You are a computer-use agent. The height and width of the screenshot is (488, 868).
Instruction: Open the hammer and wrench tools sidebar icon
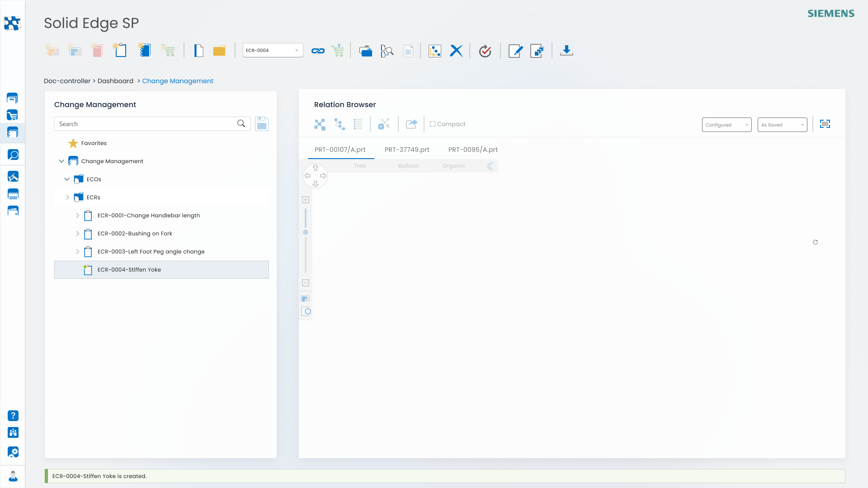coord(13,176)
